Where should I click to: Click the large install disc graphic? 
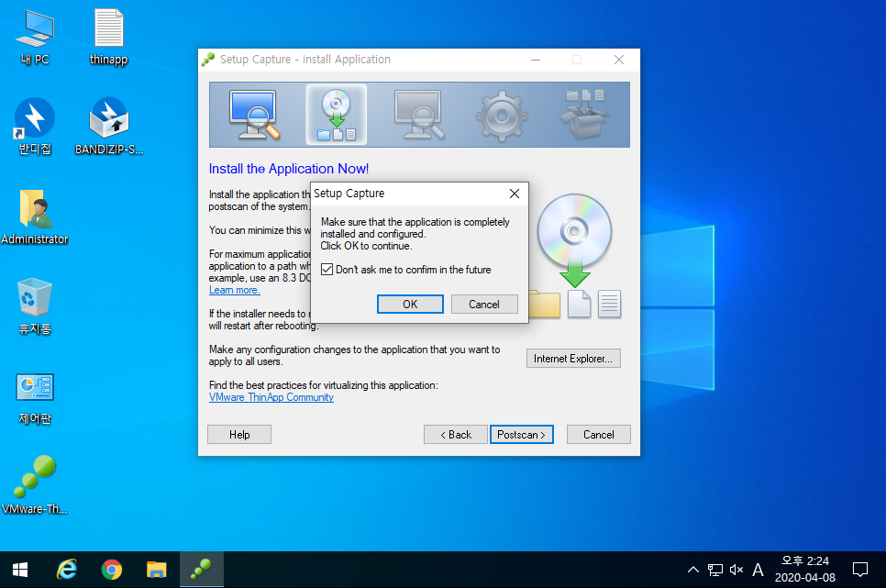click(574, 239)
